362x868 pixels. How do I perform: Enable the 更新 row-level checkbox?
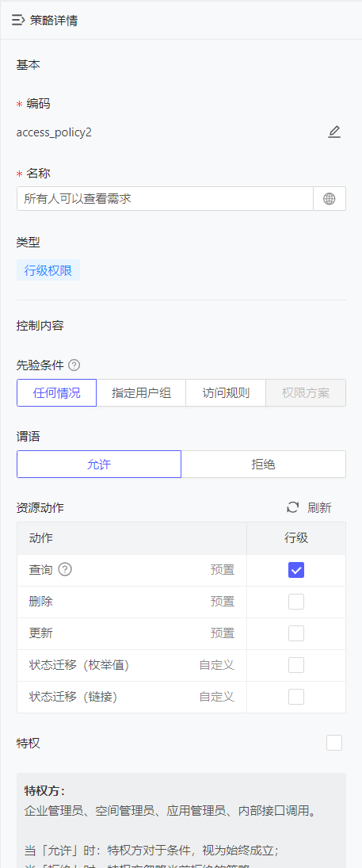point(296,633)
